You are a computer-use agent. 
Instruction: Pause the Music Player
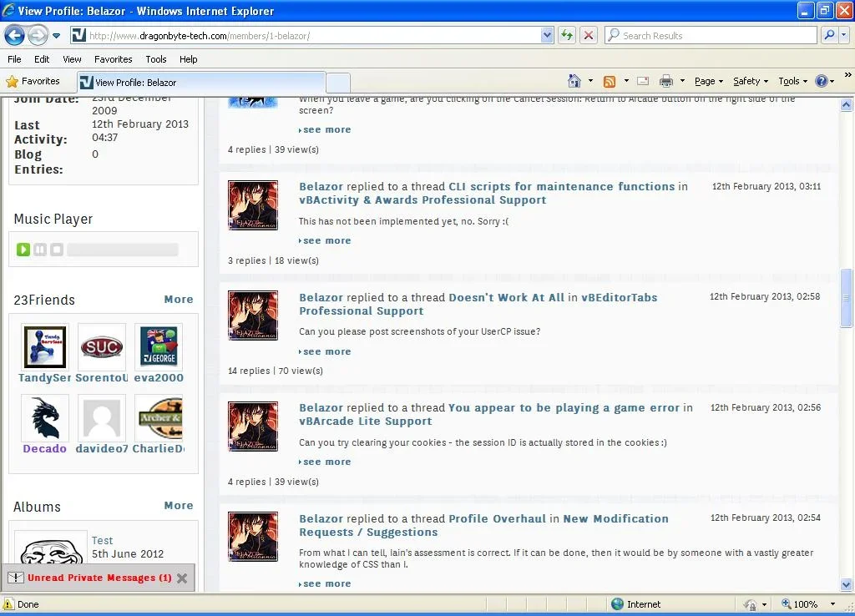coord(40,250)
